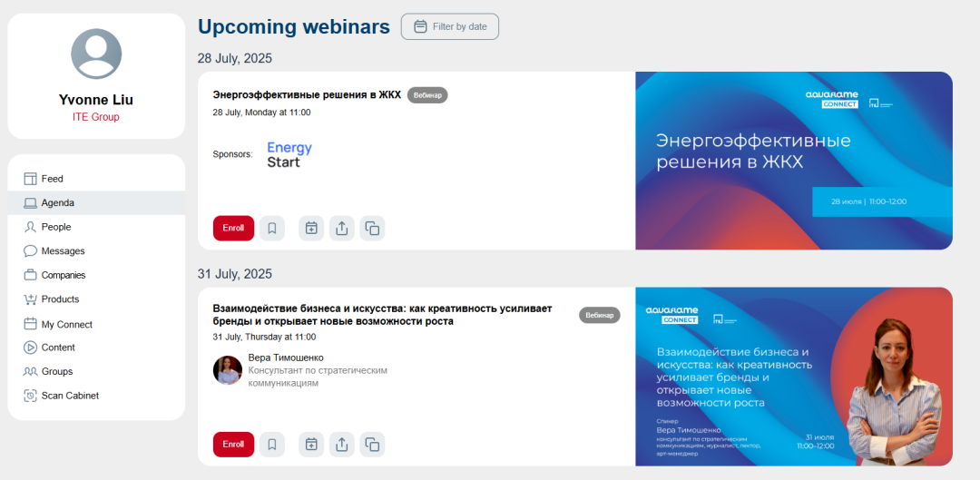Image resolution: width=980 pixels, height=480 pixels.
Task: Bookmark the 31 July webinar
Action: tap(272, 445)
